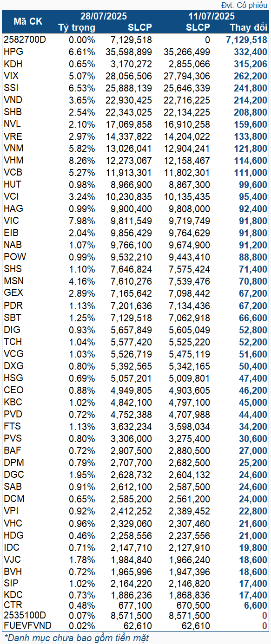
Task: Select the FUEVFVND ticker cell
Action: coord(27,625)
